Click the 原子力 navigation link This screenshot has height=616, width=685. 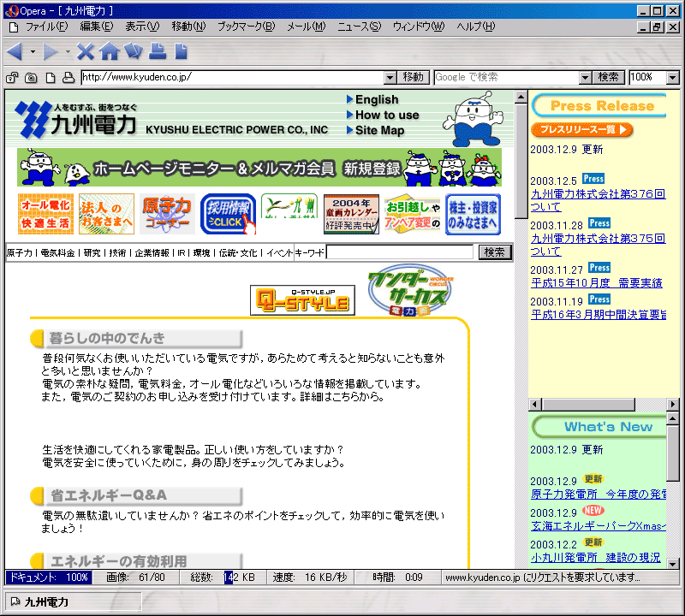(19, 252)
